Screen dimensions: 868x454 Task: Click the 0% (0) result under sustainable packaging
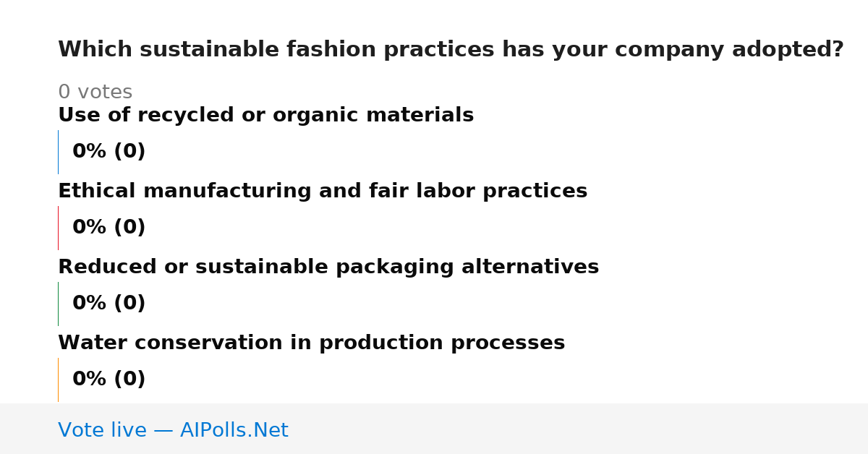click(x=109, y=304)
